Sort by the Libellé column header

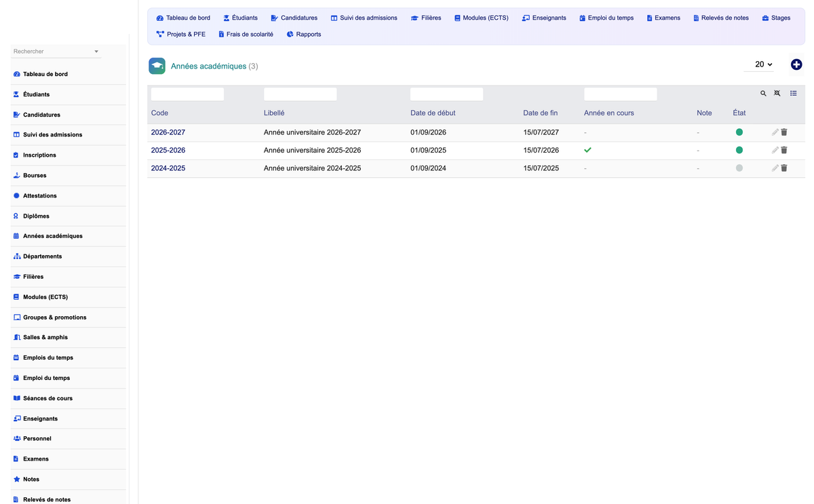274,113
